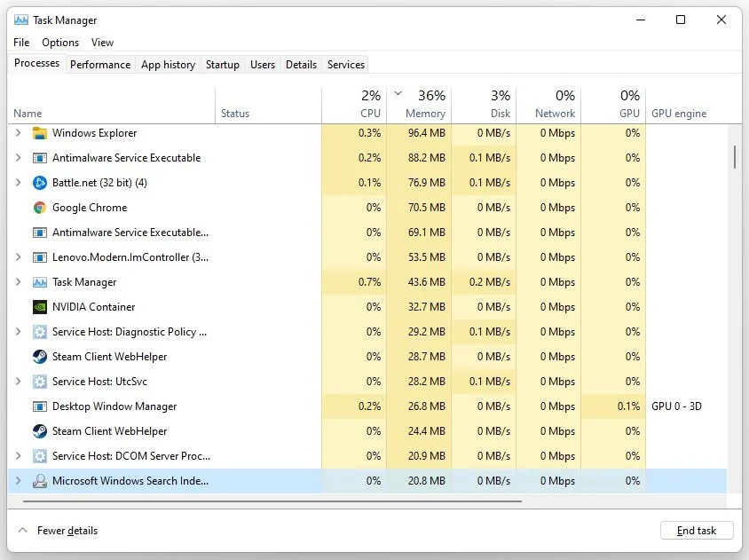Select the Google Chrome process name
This screenshot has width=749, height=560.
click(90, 208)
